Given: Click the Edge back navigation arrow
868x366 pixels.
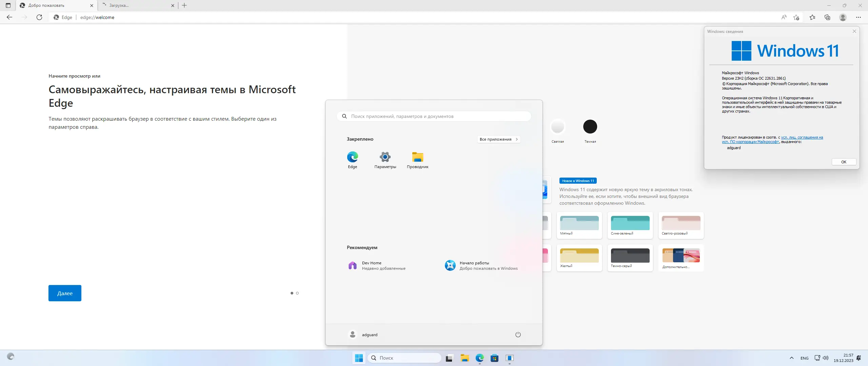Looking at the screenshot, I should (x=9, y=17).
